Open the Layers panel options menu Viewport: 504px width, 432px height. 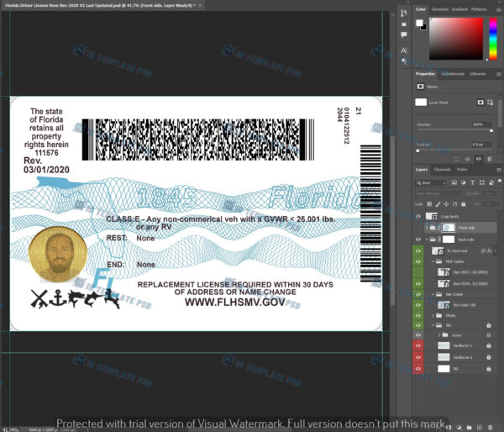(x=498, y=170)
